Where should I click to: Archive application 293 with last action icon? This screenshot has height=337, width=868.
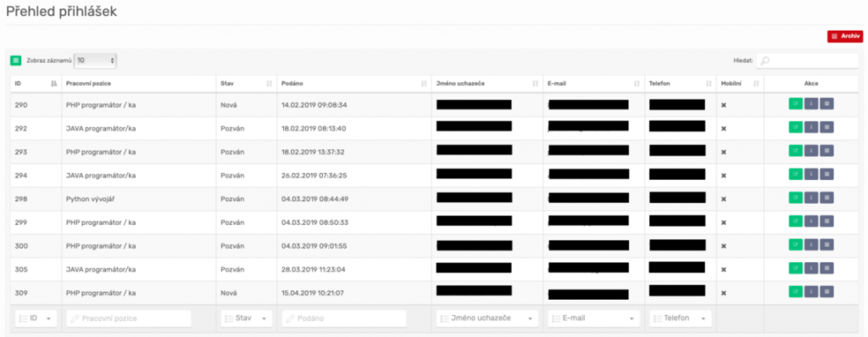[826, 151]
